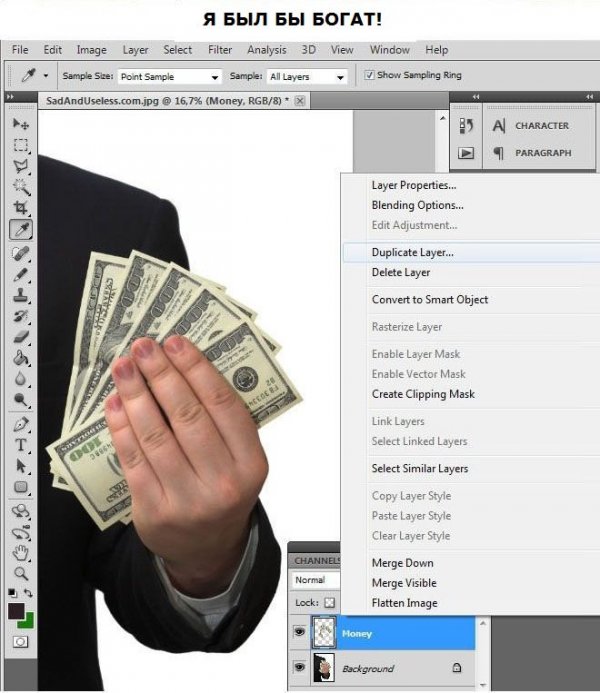
Task: Select the Dodge tool
Action: [x=20, y=400]
